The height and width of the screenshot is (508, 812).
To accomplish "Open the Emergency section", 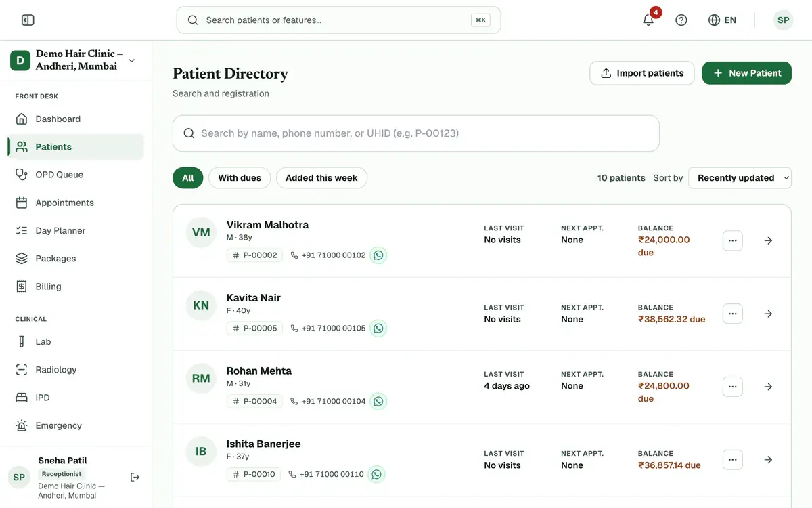I will point(76,426).
